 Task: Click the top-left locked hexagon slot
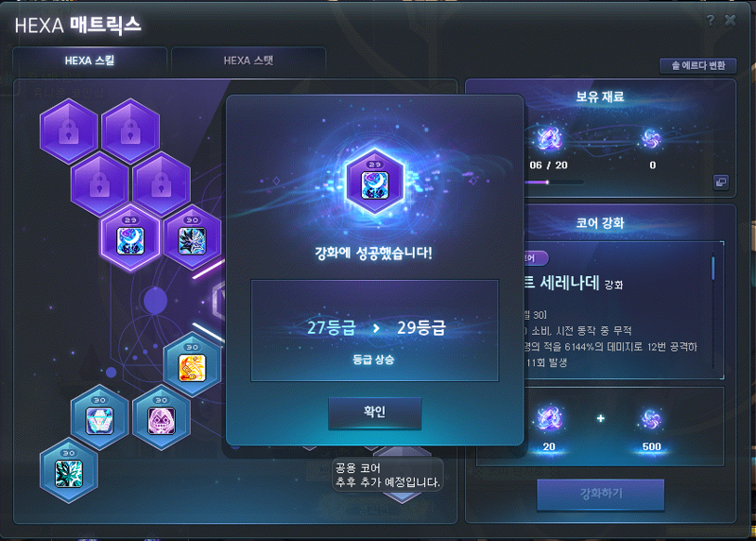point(68,131)
